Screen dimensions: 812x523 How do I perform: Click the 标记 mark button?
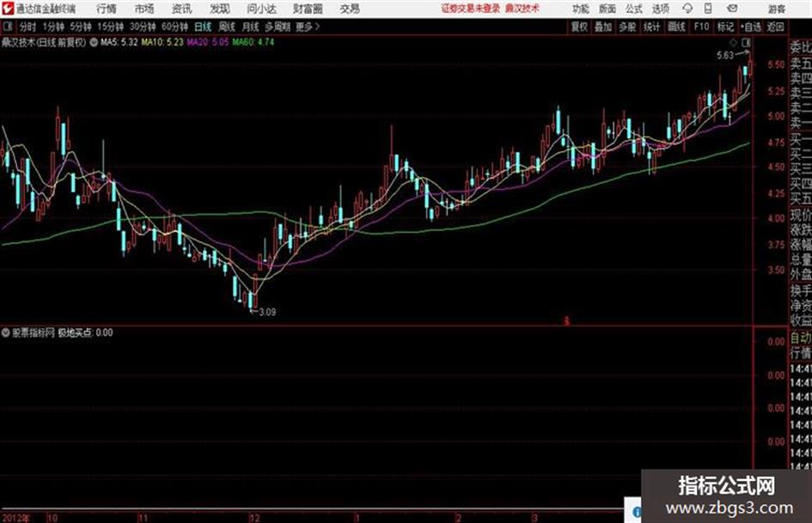(725, 27)
